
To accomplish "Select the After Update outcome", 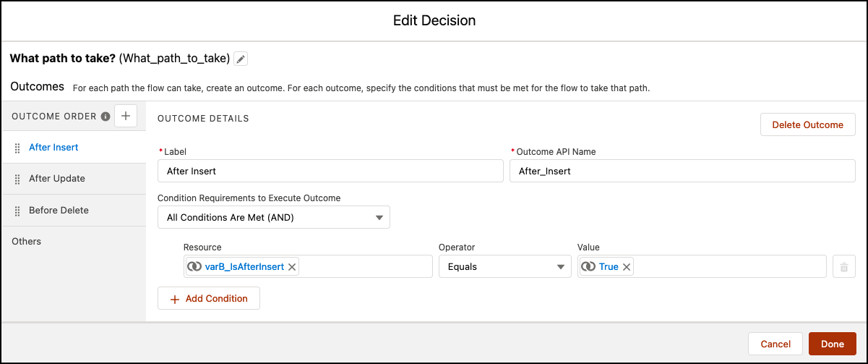I will (57, 179).
